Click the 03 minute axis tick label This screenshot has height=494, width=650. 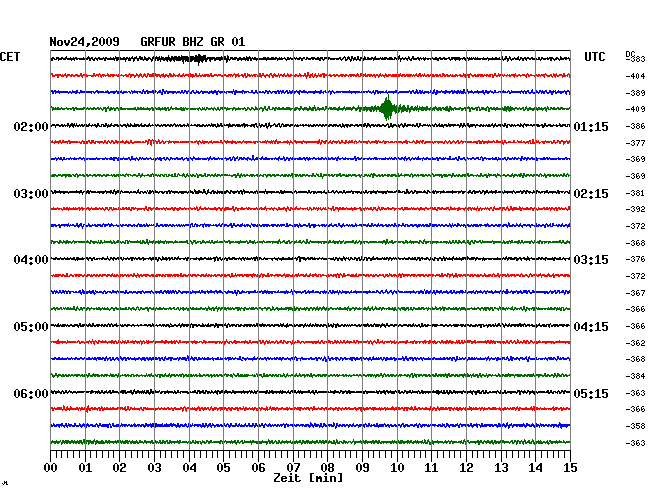tap(154, 467)
